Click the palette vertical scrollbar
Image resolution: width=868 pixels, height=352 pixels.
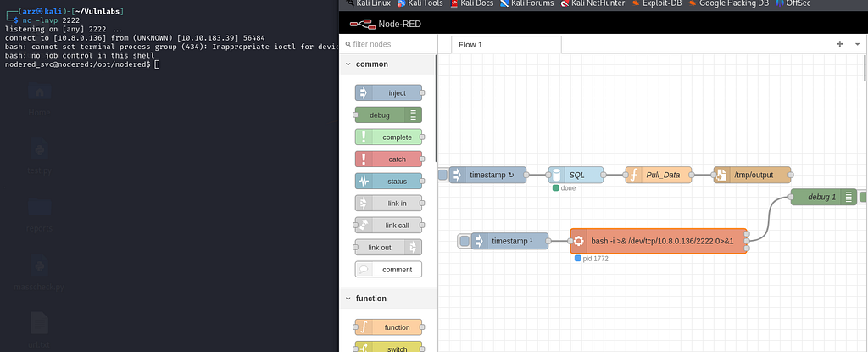(437, 108)
